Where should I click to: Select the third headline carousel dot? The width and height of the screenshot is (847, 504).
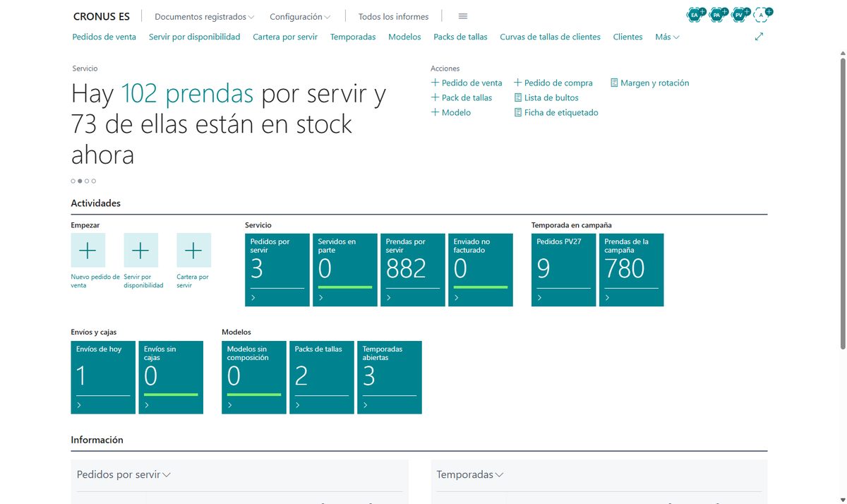(87, 181)
